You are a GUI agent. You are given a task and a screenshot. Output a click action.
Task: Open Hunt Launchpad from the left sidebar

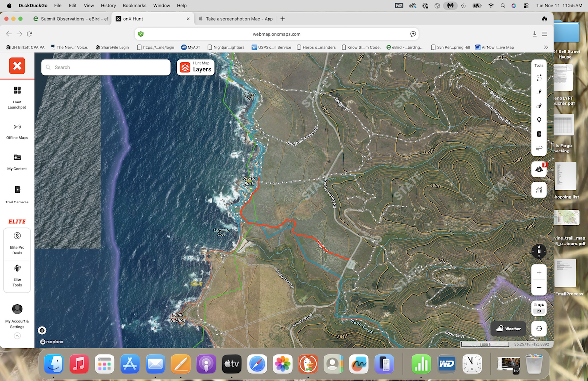point(17,98)
